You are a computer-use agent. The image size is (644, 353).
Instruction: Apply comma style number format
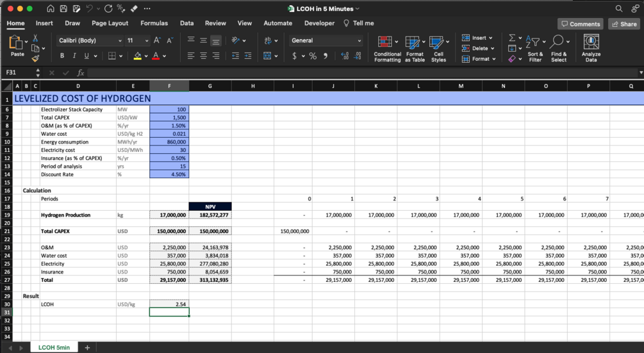(x=326, y=56)
